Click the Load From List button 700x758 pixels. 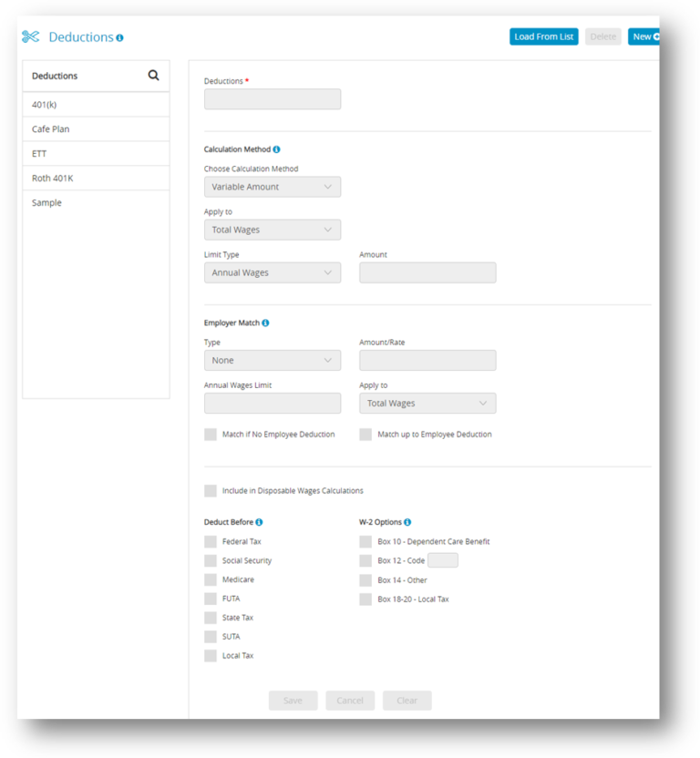[544, 36]
